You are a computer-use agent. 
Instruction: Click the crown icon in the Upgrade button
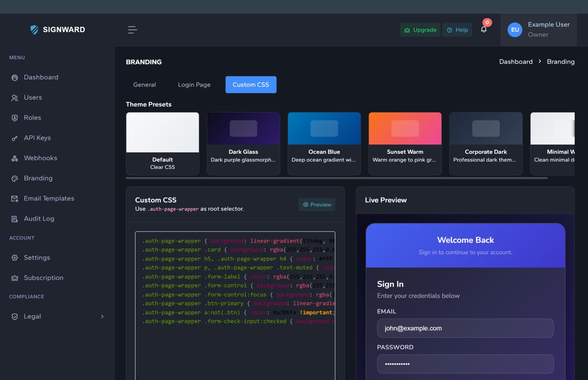[x=407, y=30]
